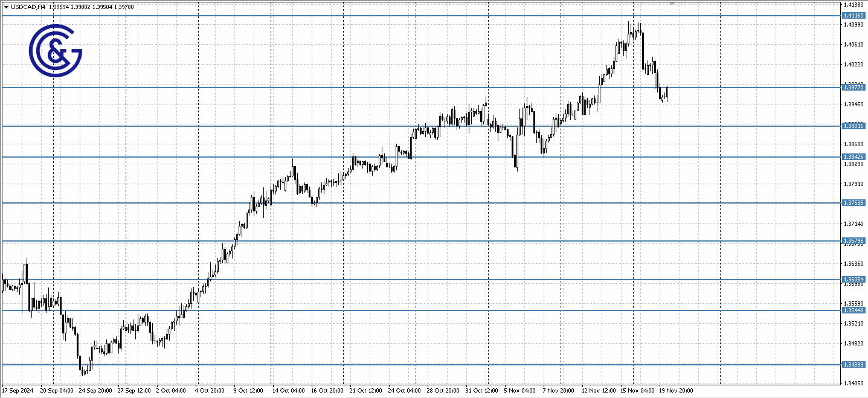Click the USDCAD symbol dropdown arrow
Screen dimensions: 868x398
click(x=7, y=7)
